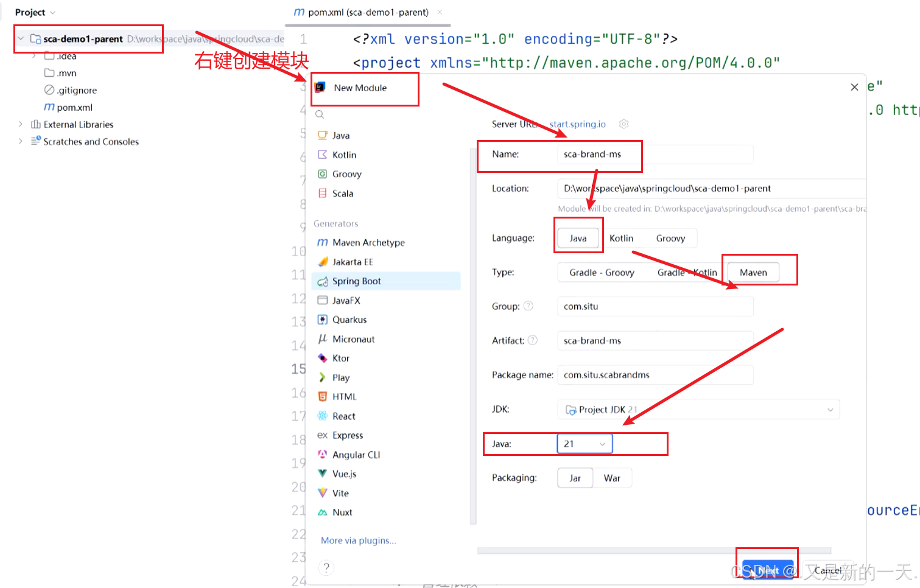
Task: Show the Group field help icon
Action: pos(528,306)
